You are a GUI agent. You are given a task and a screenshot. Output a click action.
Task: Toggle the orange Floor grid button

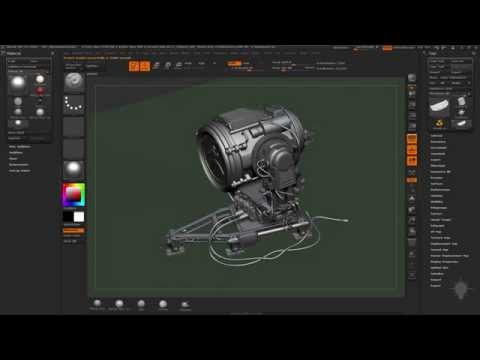click(412, 150)
